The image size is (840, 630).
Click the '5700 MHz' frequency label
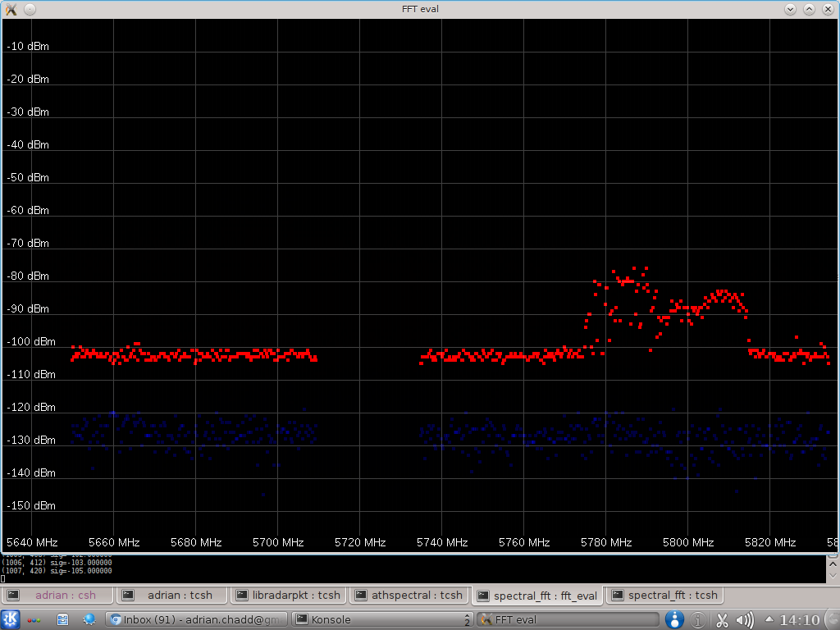pyautogui.click(x=279, y=543)
